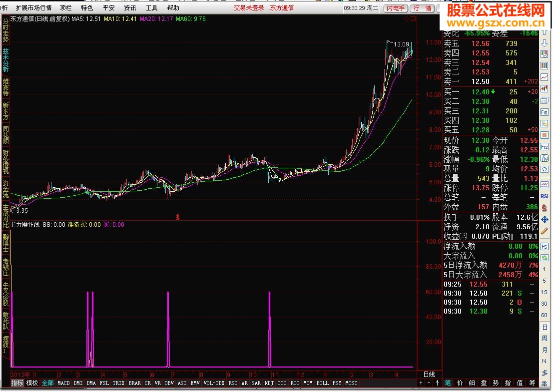The image size is (553, 392).
Task: Choose the KDJ indicator tab
Action: (x=269, y=383)
